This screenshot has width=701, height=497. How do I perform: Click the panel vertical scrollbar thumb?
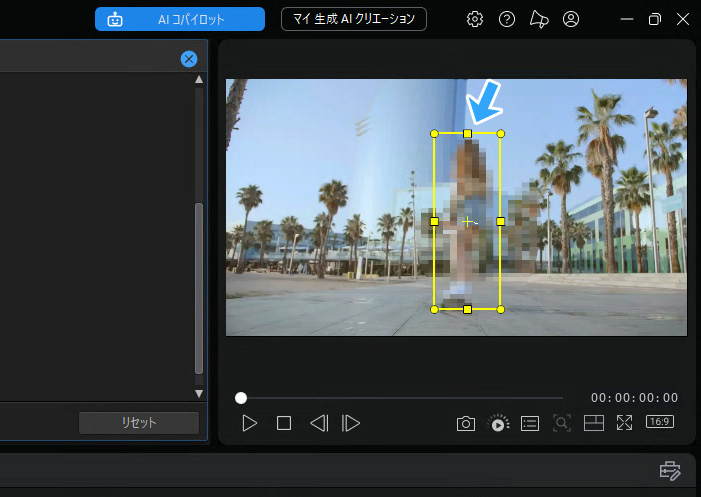coord(199,288)
